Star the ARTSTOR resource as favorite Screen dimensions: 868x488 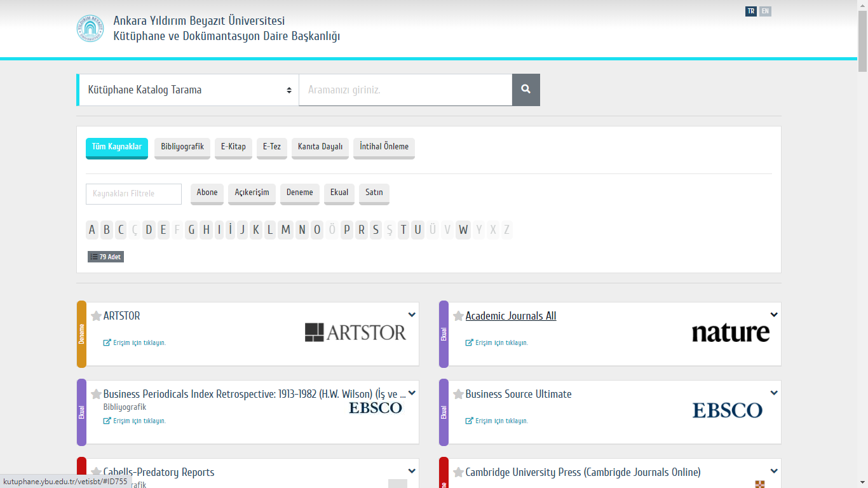pos(96,316)
